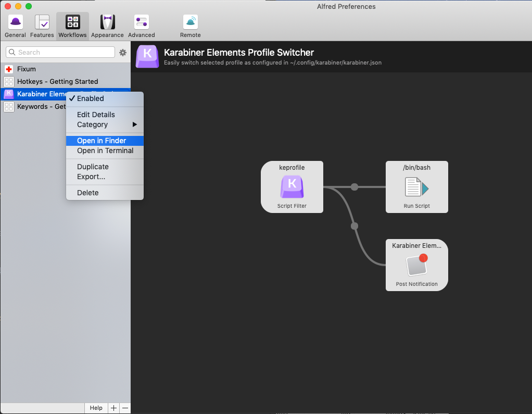Viewport: 532px width, 414px height.
Task: Choose Export... from the context menu
Action: pos(105,177)
